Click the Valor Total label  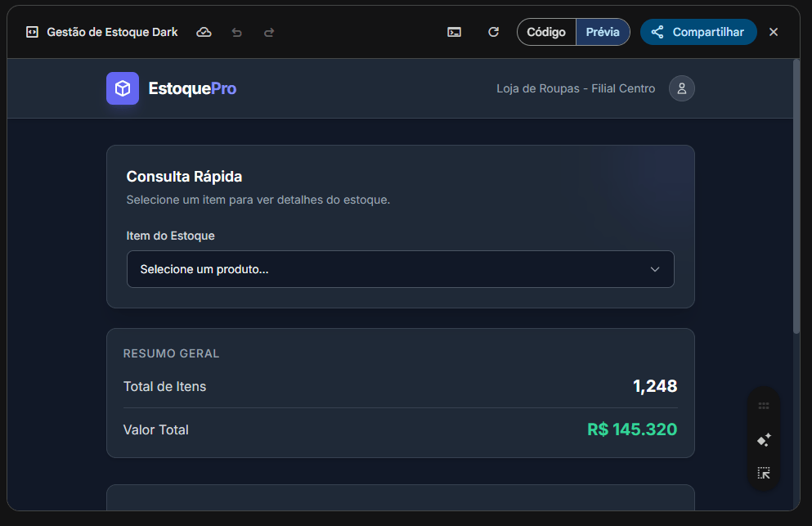[156, 429]
